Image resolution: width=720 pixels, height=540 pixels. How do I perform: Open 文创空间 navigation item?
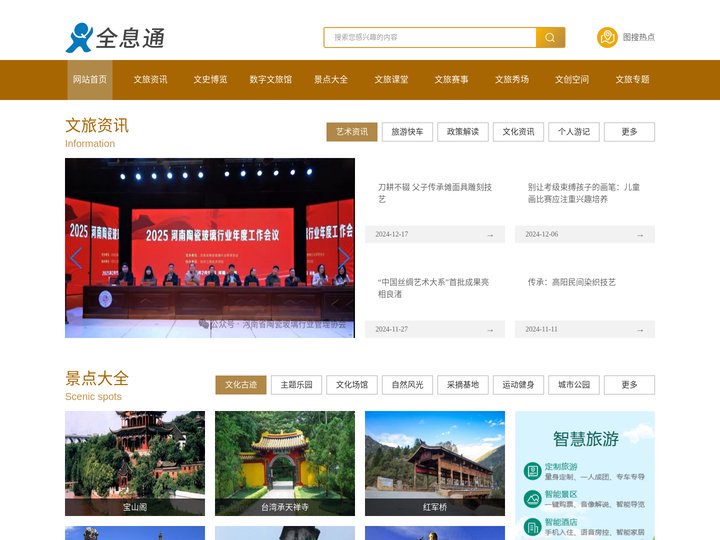click(572, 80)
